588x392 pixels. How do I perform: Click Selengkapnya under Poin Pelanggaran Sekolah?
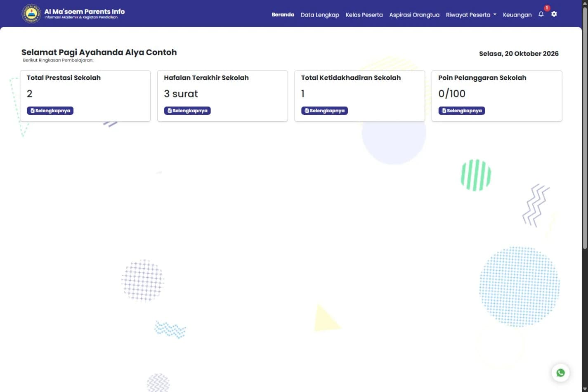point(462,111)
